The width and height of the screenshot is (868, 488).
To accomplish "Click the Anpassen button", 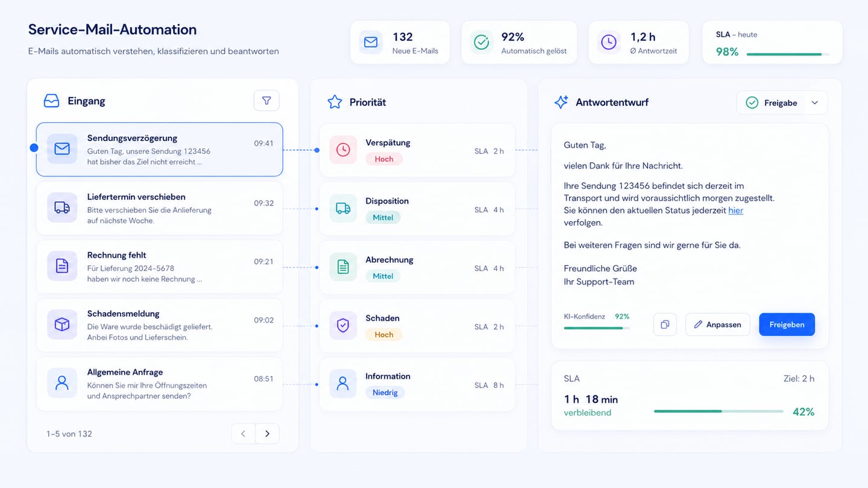I will (717, 325).
